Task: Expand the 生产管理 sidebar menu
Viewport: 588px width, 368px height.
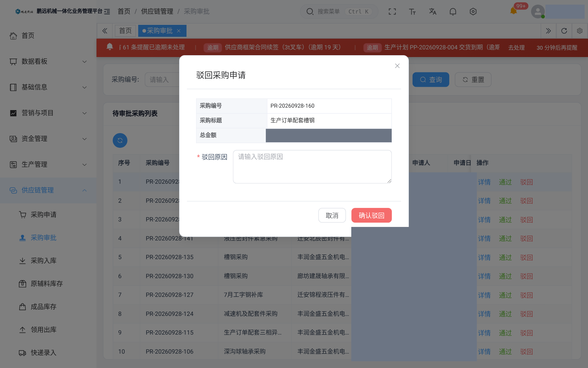Action: (x=48, y=165)
